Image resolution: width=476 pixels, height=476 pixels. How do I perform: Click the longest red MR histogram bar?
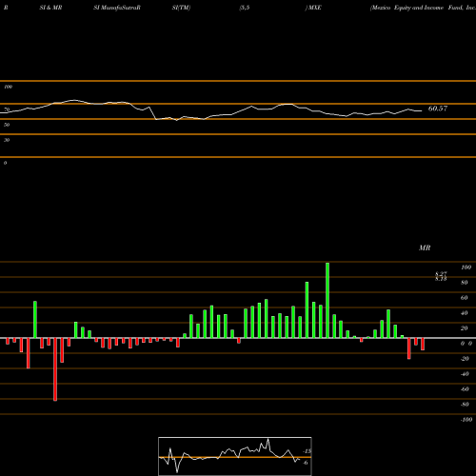coord(55,369)
